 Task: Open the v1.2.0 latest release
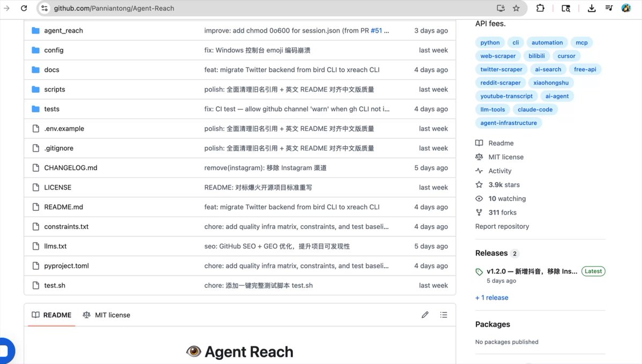tap(531, 271)
